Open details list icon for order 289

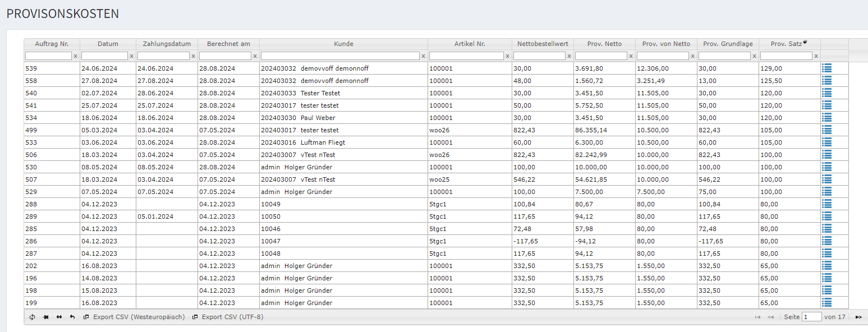pyautogui.click(x=826, y=216)
